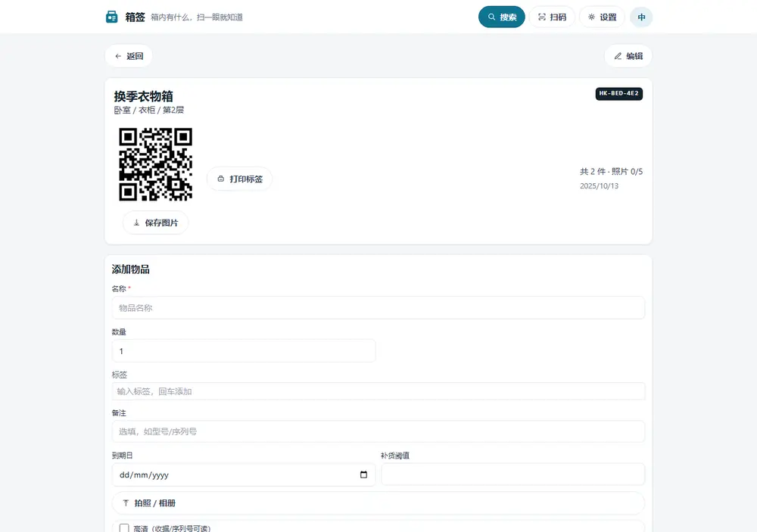Viewport: 757px width, 532px height.
Task: Click the 编辑 pencil button
Action: point(628,56)
